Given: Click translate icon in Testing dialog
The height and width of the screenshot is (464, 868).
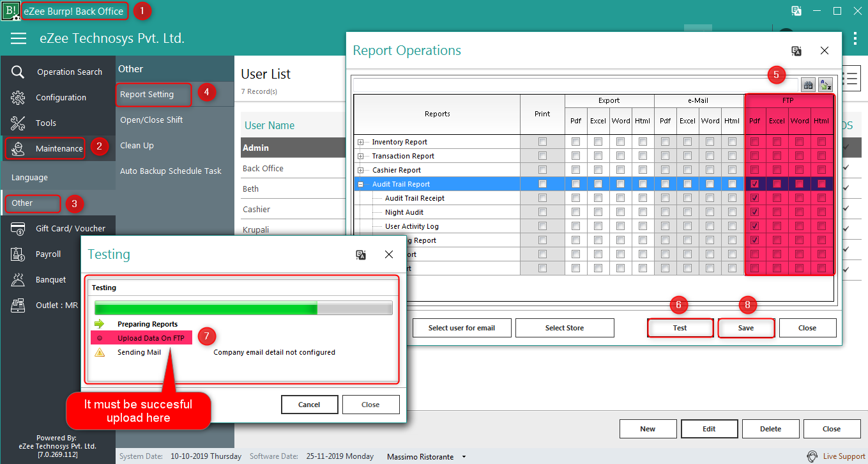Looking at the screenshot, I should click(361, 254).
